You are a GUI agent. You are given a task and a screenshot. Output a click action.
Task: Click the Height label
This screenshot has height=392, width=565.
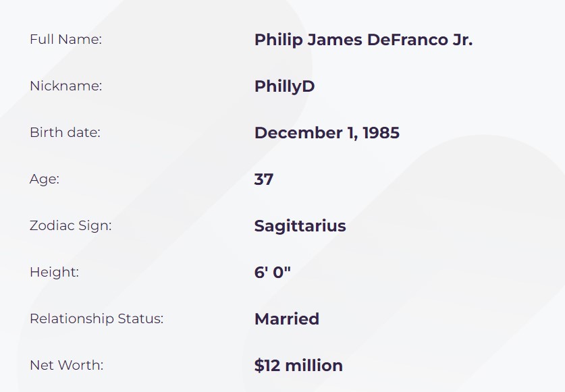coord(54,272)
